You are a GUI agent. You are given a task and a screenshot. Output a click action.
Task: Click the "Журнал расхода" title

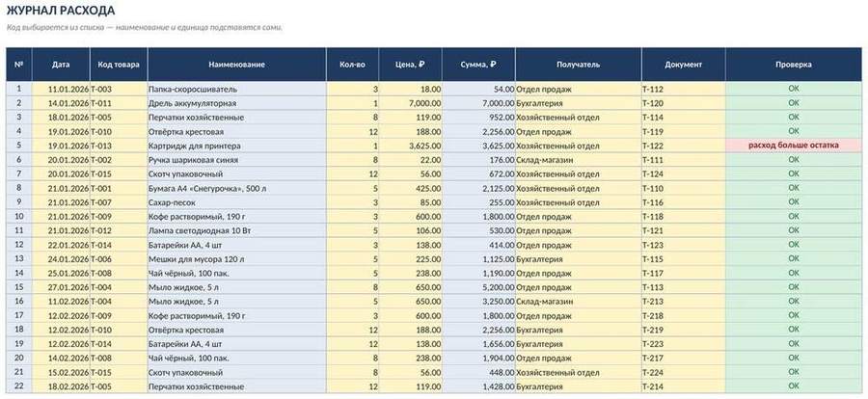coord(61,10)
